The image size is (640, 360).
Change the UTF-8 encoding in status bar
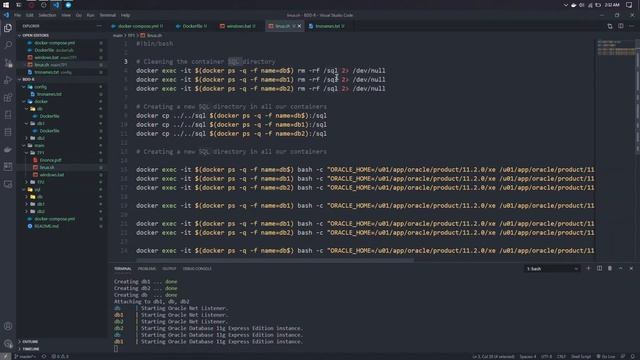click(x=546, y=356)
